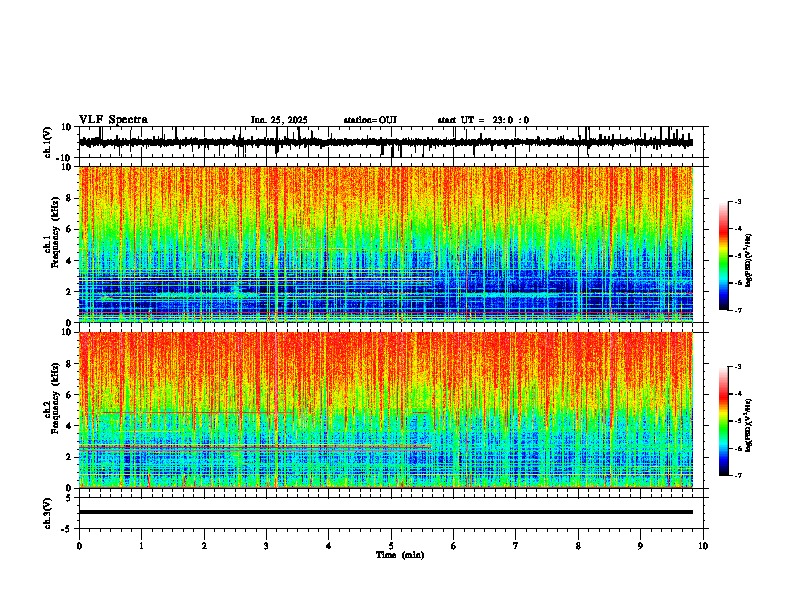Click inside the ch.2 spectrogram panel
The image size is (792, 612).
coord(385,410)
